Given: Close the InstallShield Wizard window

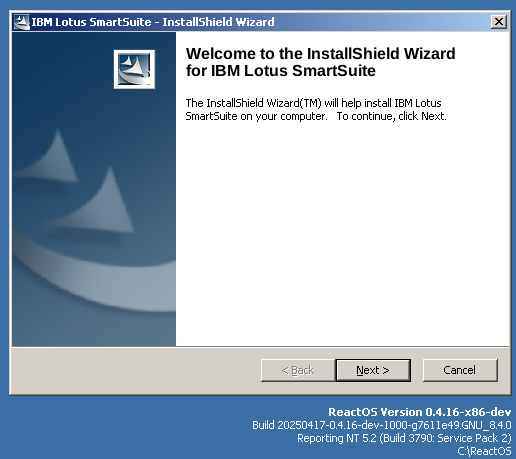Looking at the screenshot, I should (x=499, y=22).
